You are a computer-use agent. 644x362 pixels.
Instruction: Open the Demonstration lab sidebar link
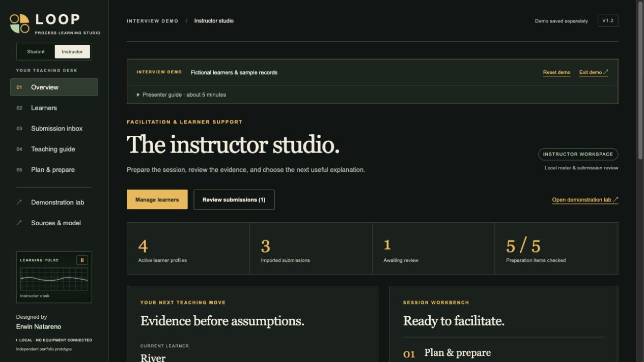point(54,202)
